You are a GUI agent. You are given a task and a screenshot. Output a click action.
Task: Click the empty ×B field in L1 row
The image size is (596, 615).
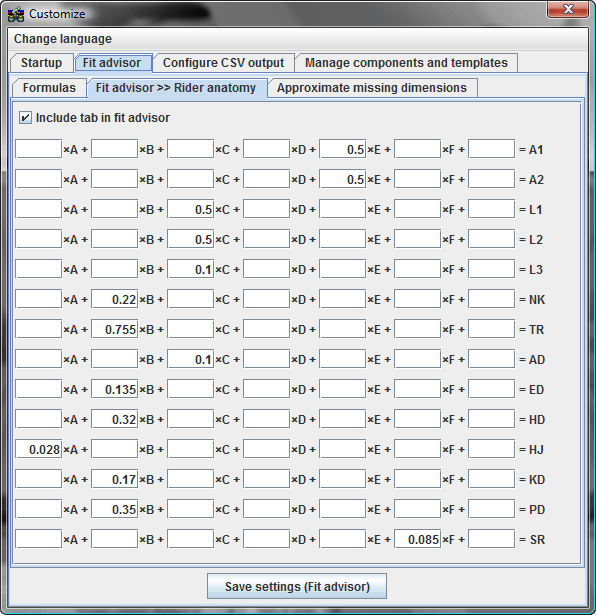click(x=114, y=209)
